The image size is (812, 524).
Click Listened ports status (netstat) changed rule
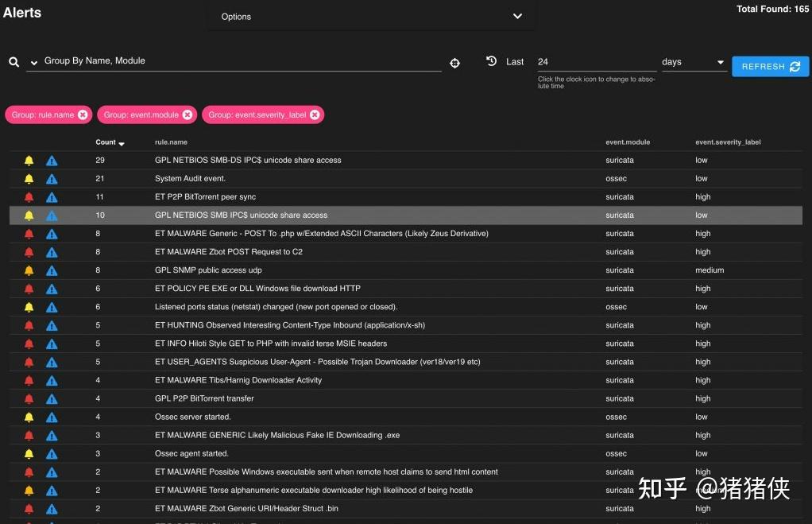coord(276,307)
